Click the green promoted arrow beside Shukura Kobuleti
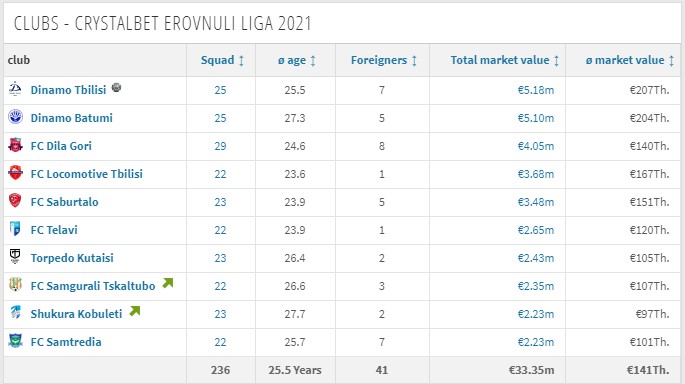 coord(135,311)
